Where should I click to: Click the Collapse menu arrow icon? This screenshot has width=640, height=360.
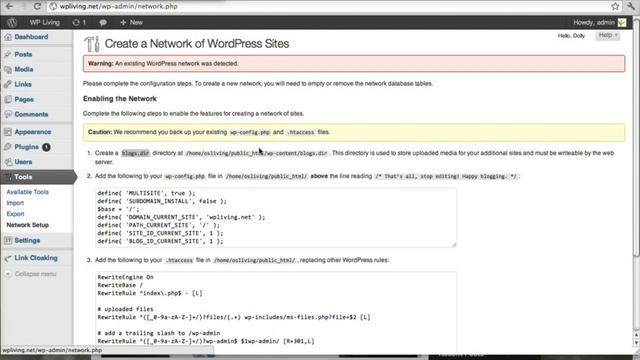pyautogui.click(x=8, y=274)
